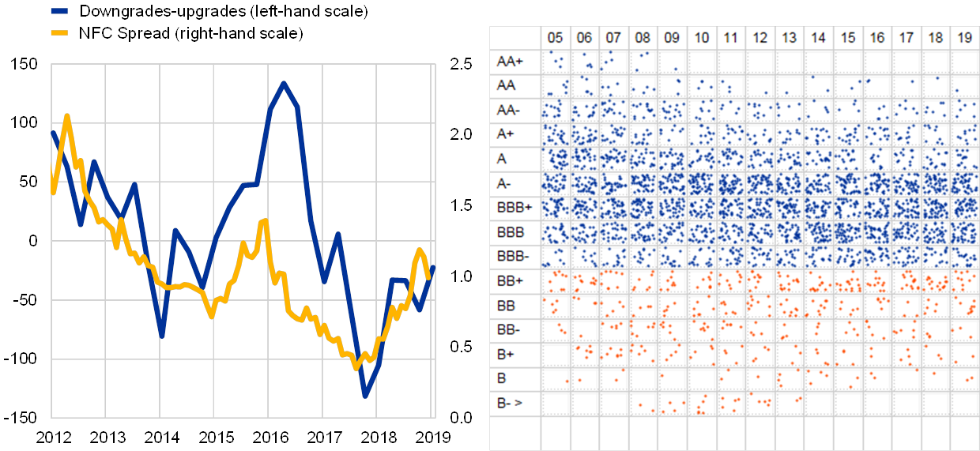Click the AA+ cell under column 05
The height and width of the screenshot is (451, 980).
point(556,61)
